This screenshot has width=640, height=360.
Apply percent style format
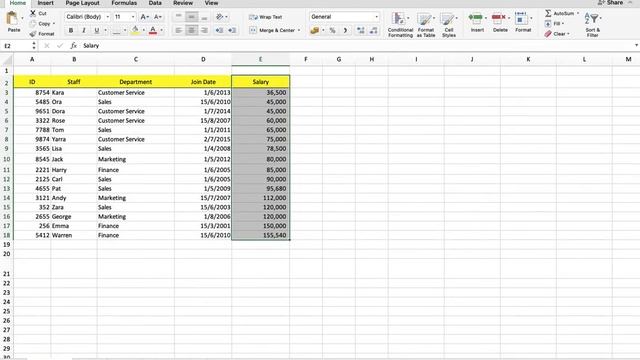coord(332,30)
